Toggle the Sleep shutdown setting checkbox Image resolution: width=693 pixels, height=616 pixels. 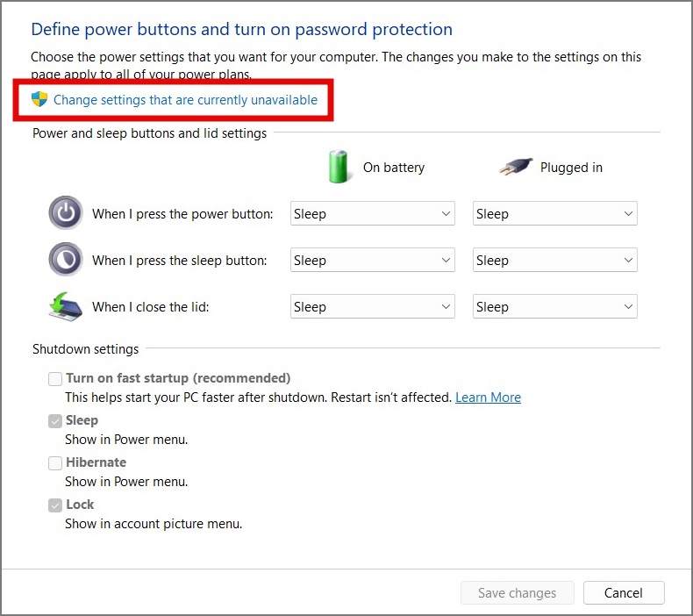[55, 420]
